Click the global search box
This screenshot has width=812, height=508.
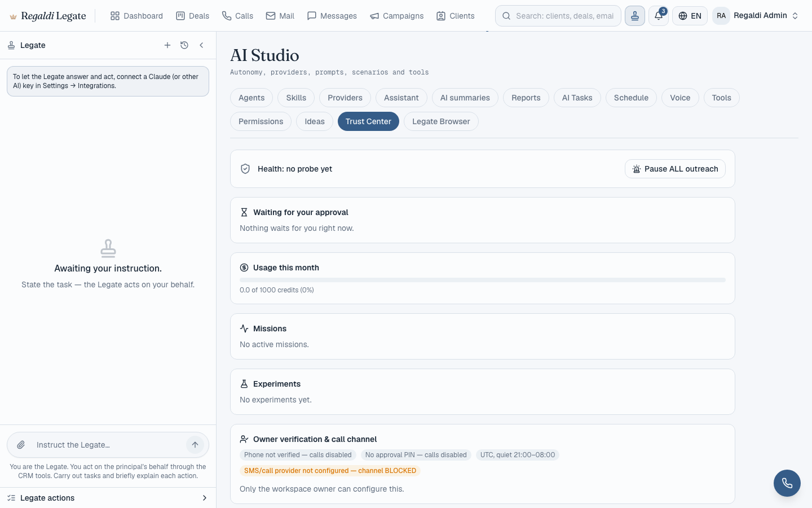[x=558, y=16]
